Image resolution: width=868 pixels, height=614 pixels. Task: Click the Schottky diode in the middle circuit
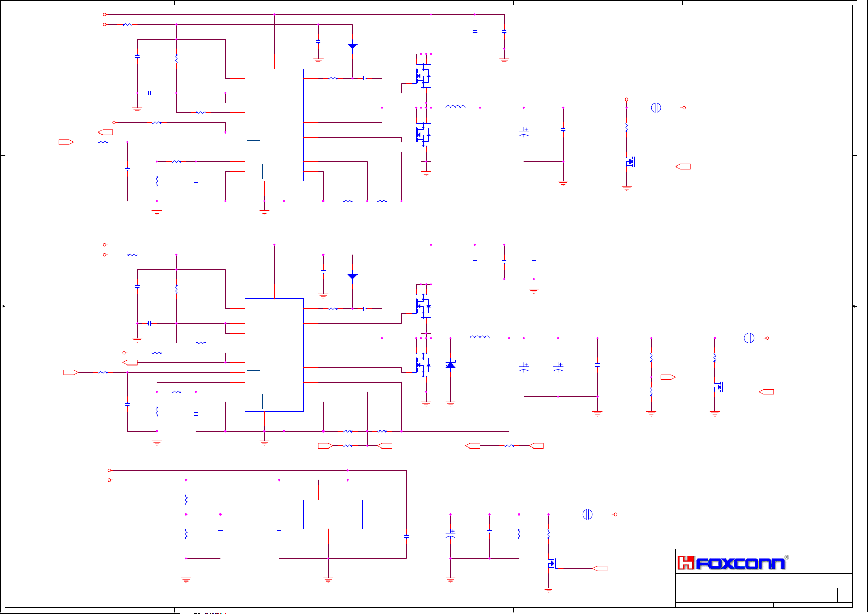coord(450,365)
